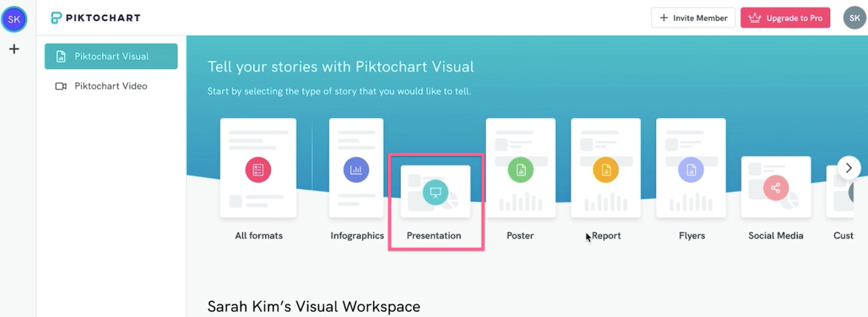Image resolution: width=868 pixels, height=317 pixels.
Task: Select the green Poster icon
Action: 520,169
